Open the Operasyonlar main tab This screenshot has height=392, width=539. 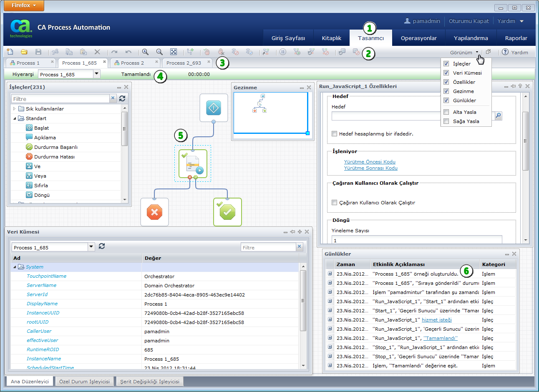point(418,38)
